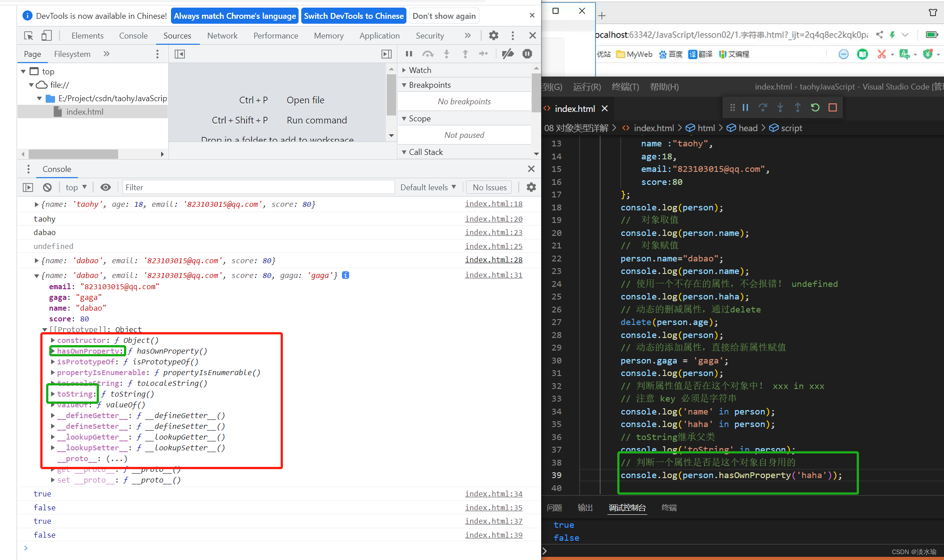Image resolution: width=944 pixels, height=560 pixels.
Task: Click the step out of function icon
Action: [x=465, y=54]
